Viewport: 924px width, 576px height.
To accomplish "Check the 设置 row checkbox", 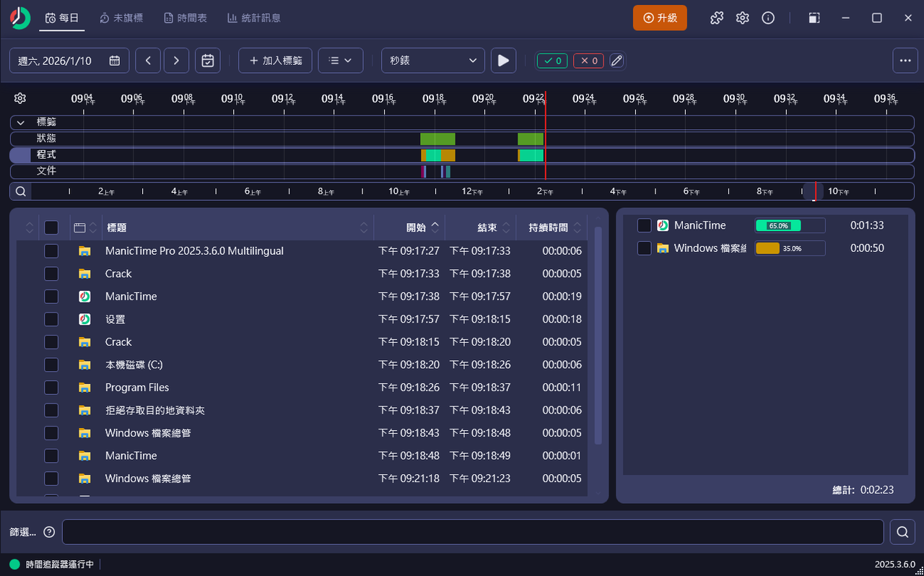I will point(51,319).
